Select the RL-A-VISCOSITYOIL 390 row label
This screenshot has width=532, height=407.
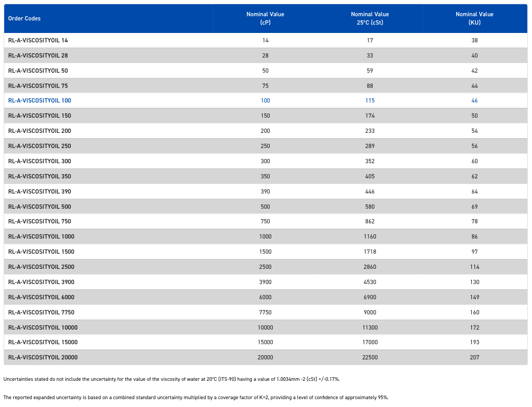click(40, 191)
